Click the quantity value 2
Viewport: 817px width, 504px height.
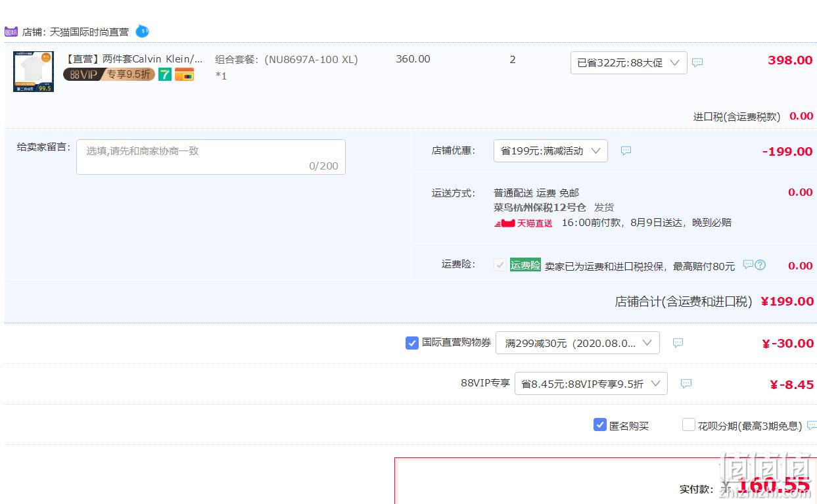pos(513,59)
